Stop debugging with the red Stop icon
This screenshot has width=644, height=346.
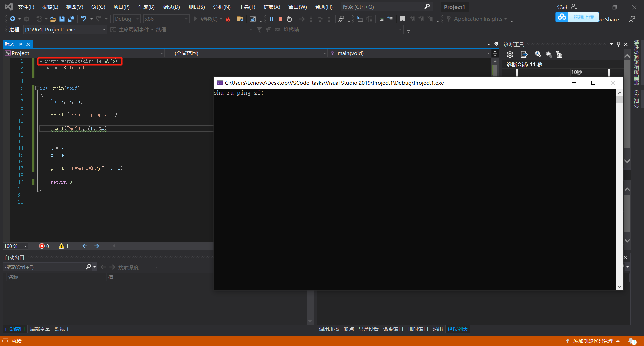click(x=280, y=19)
